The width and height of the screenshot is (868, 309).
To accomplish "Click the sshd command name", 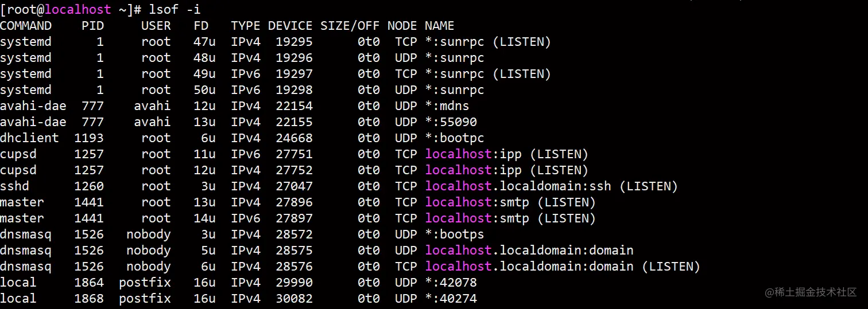I will point(14,186).
